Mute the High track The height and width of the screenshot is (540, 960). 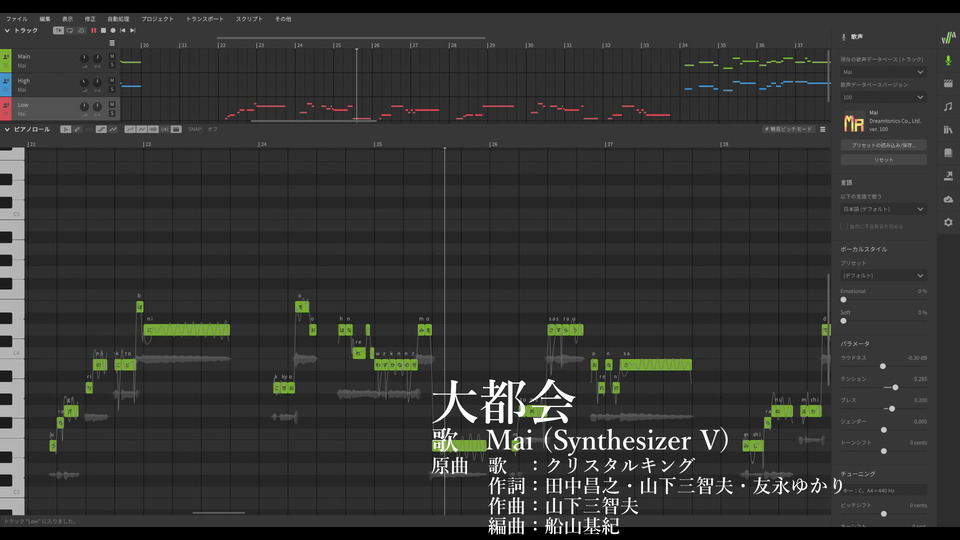coord(112,81)
